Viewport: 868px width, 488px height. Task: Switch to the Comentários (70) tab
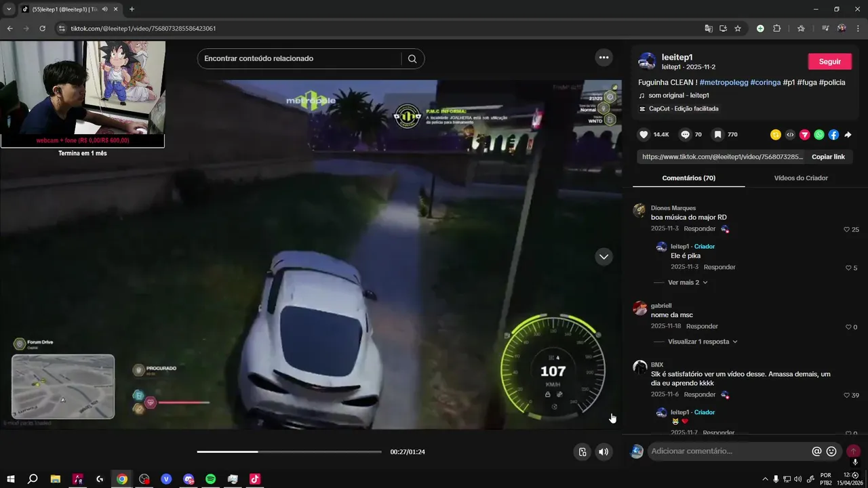point(688,178)
